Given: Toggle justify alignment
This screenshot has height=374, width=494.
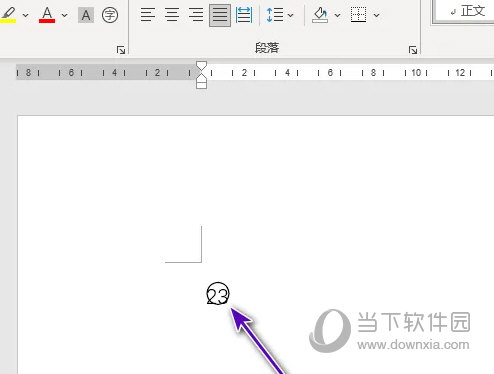Looking at the screenshot, I should click(220, 15).
